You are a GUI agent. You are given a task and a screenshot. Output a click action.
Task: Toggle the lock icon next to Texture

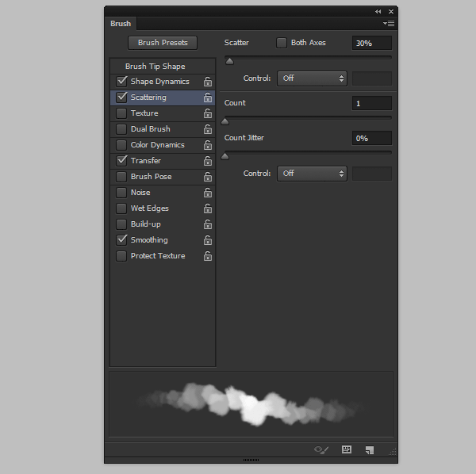tap(208, 113)
